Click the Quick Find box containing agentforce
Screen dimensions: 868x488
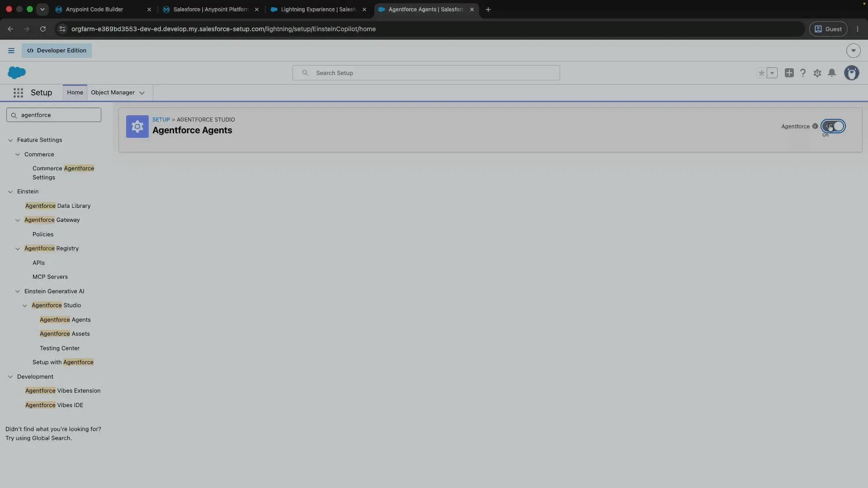point(54,115)
